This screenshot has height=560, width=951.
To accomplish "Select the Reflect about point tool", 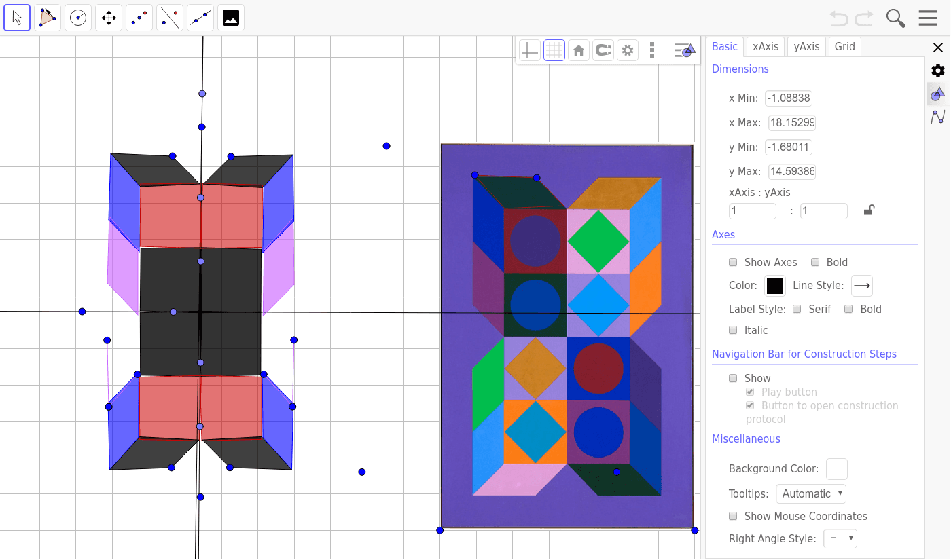I will [x=139, y=18].
